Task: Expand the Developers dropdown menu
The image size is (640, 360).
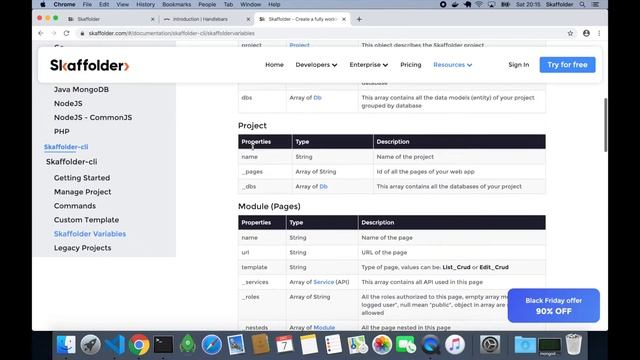Action: click(x=316, y=65)
